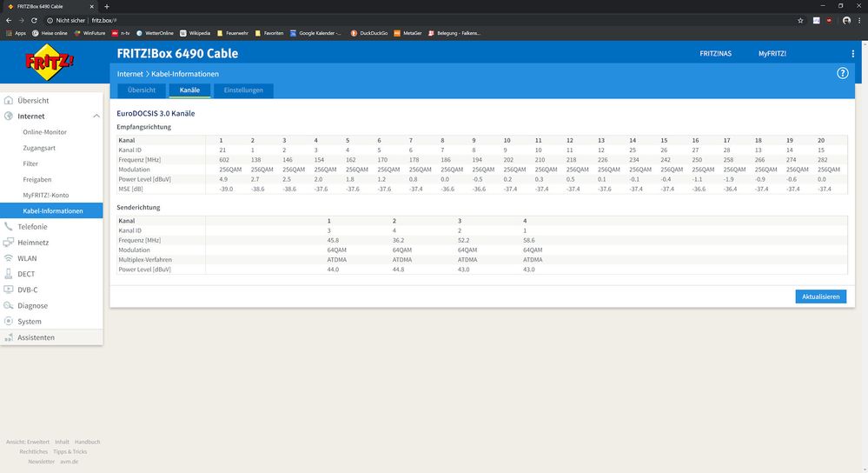
Task: Open the Feuerwehr bookmarks folder
Action: pyautogui.click(x=233, y=33)
